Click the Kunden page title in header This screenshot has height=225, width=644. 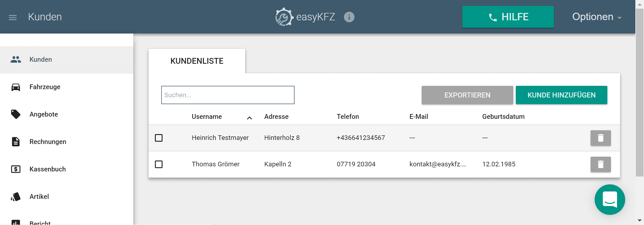tap(45, 17)
